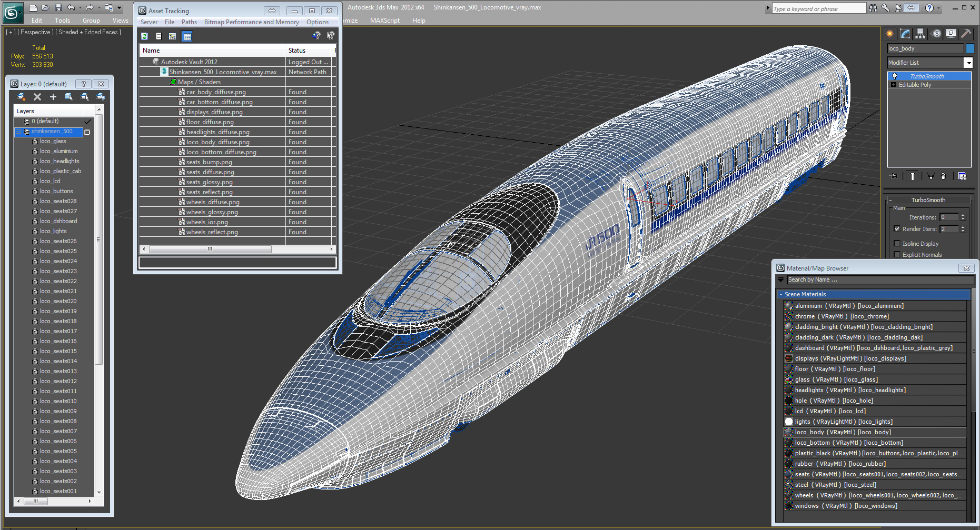
Task: Click the Pin Stack icon below modifier stack
Action: [894, 176]
